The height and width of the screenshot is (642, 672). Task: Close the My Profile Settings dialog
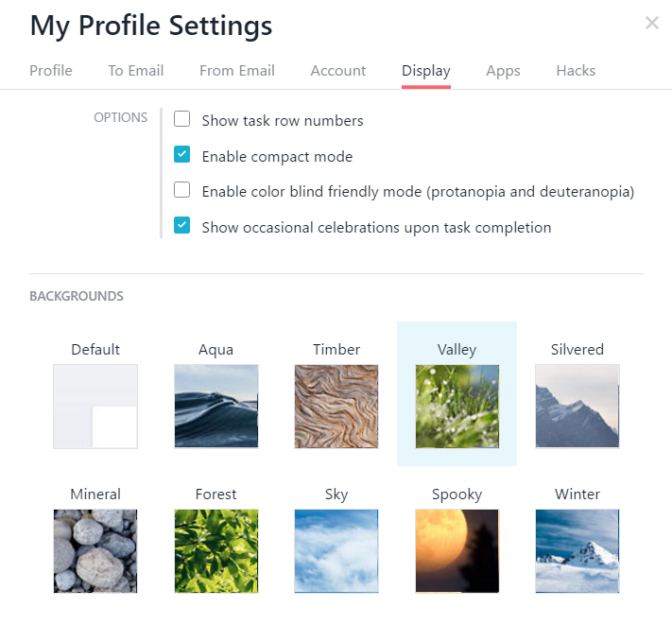(x=651, y=24)
